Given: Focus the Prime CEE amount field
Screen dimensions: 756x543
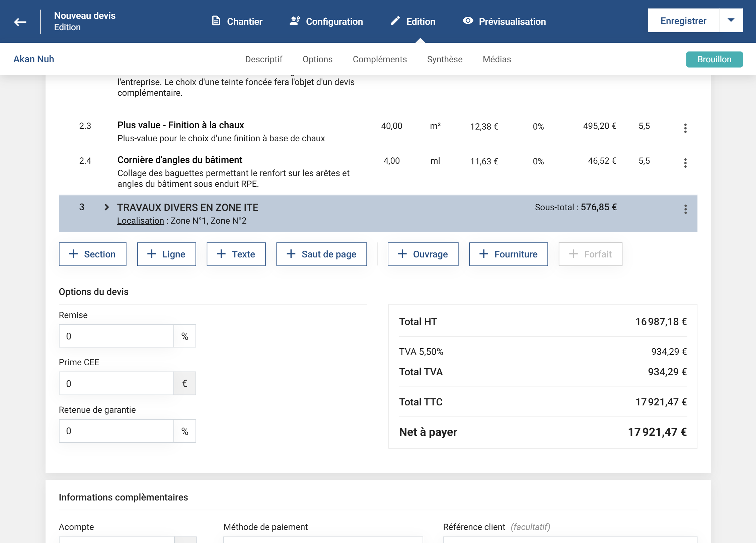Looking at the screenshot, I should point(116,383).
